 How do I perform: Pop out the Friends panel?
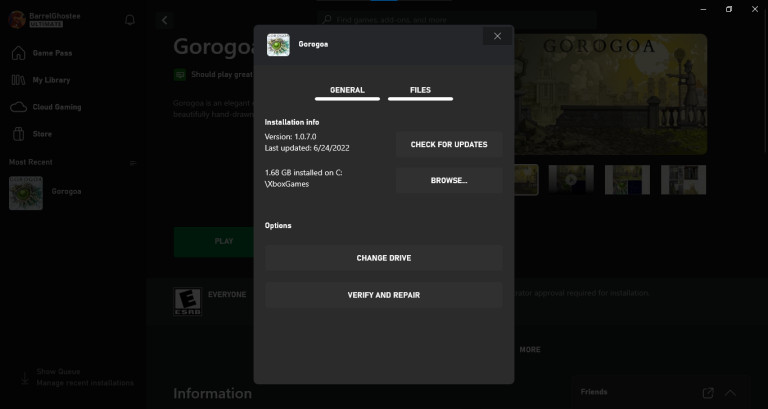(x=708, y=393)
